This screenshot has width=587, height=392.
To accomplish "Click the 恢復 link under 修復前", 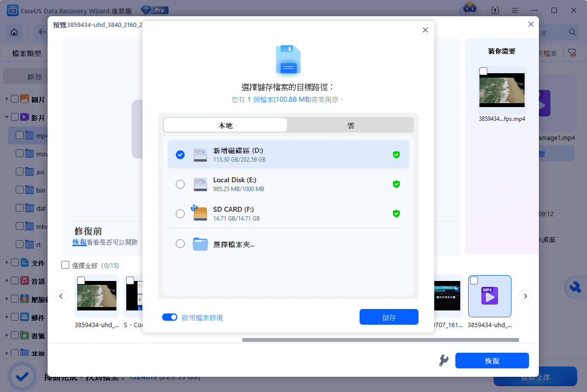I will click(80, 242).
